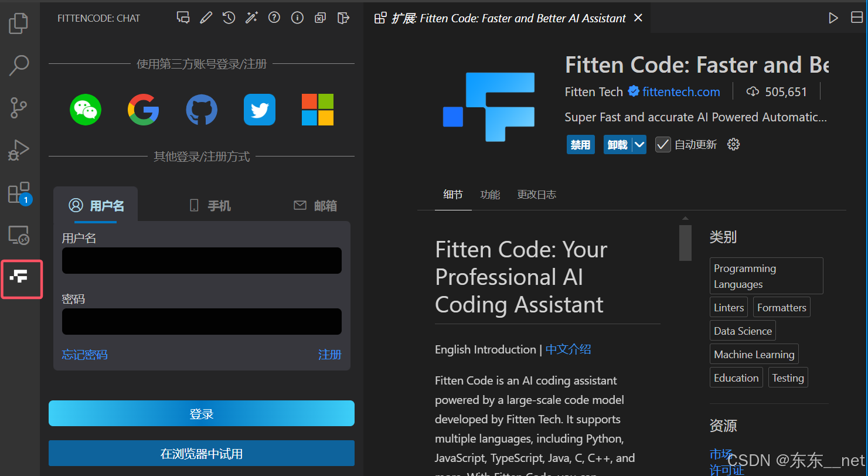Click the copy-window icon in the chat header
This screenshot has height=476, width=868.
tap(320, 18)
